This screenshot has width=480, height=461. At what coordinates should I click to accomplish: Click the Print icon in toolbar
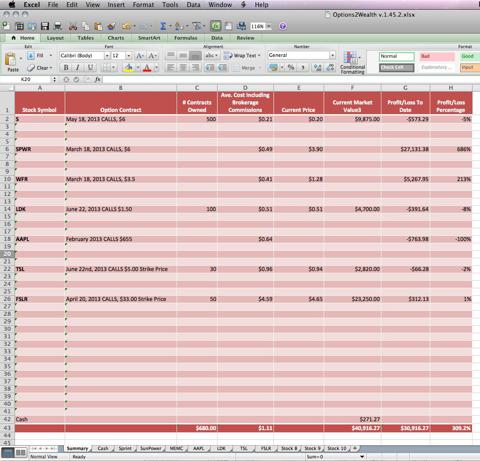[x=58, y=26]
